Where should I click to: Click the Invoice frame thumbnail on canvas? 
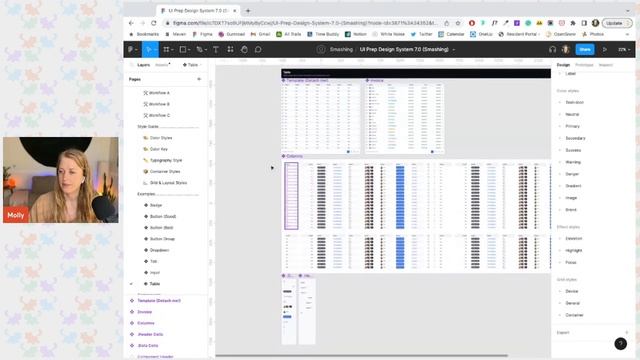coord(404,118)
